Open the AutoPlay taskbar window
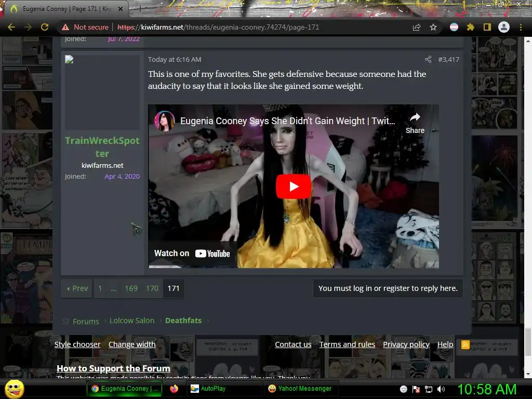 coord(223,389)
